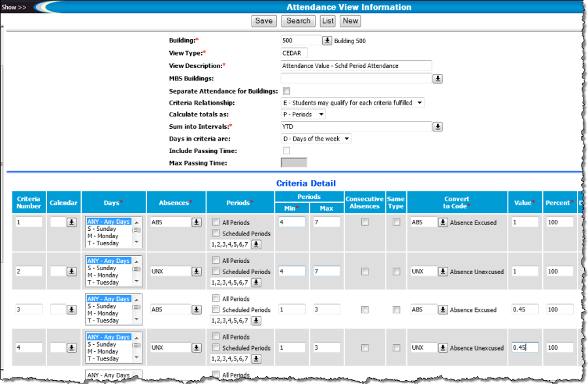Image resolution: width=588 pixels, height=384 pixels.
Task: Click Absences lookup icon beside ABS in row 1
Action: 196,222
